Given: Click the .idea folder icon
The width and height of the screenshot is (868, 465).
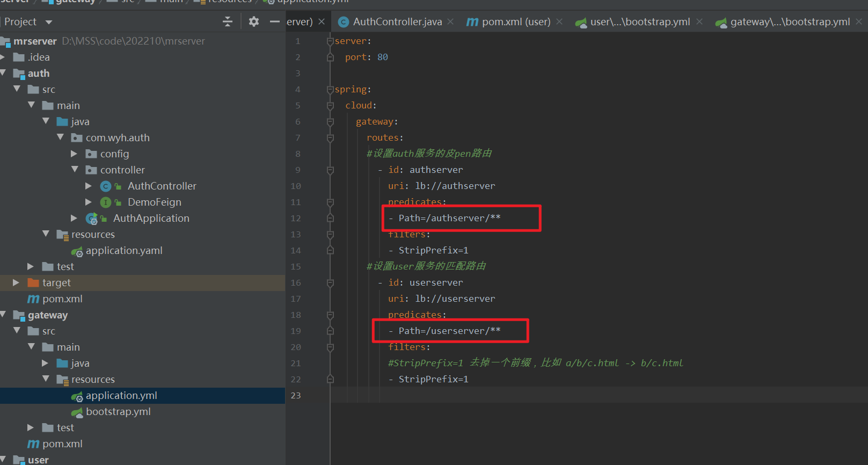Looking at the screenshot, I should (x=19, y=57).
